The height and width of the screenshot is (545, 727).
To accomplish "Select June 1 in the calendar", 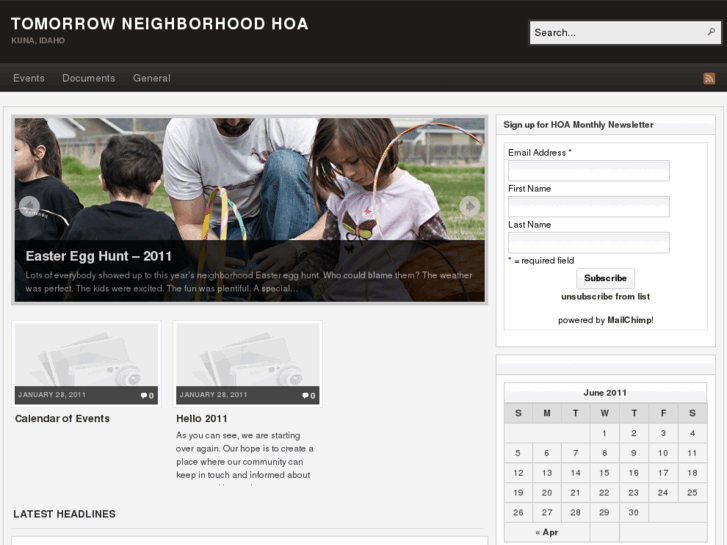I will point(604,433).
